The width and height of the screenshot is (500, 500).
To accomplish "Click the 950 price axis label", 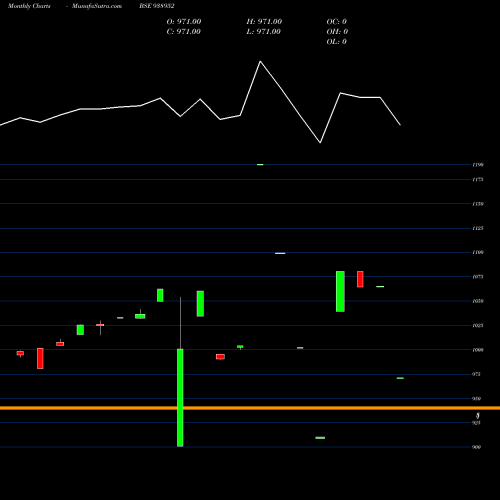I will [476, 399].
